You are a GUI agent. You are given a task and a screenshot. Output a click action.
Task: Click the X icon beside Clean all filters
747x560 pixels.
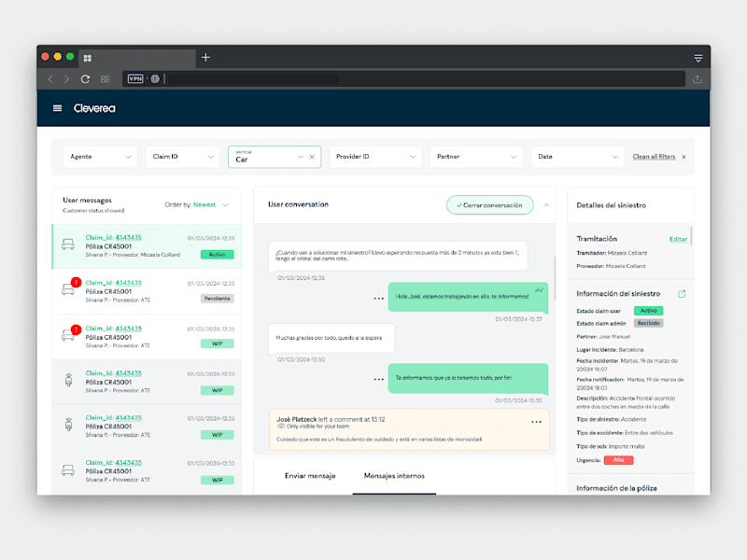[x=684, y=157]
